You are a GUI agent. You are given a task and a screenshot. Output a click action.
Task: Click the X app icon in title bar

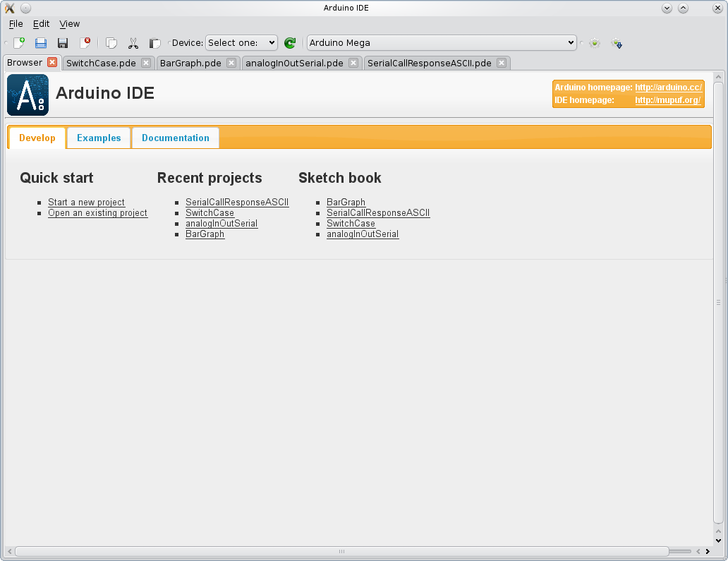[9, 8]
